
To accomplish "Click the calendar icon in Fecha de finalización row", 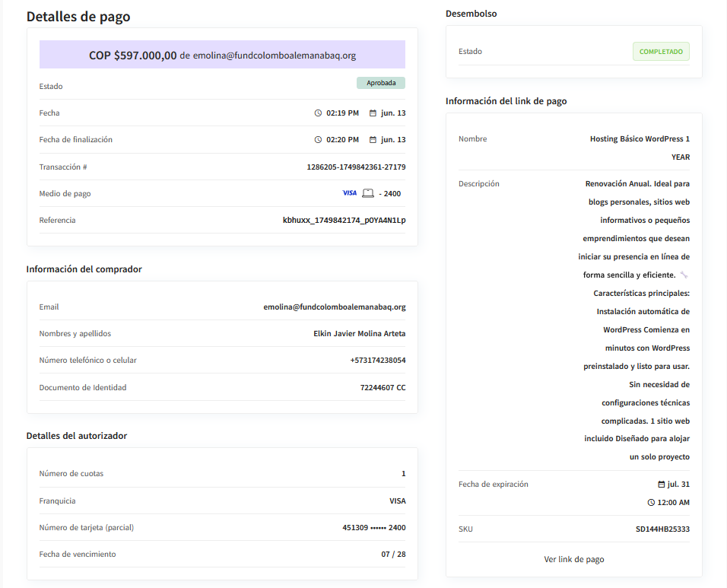I will pos(373,140).
